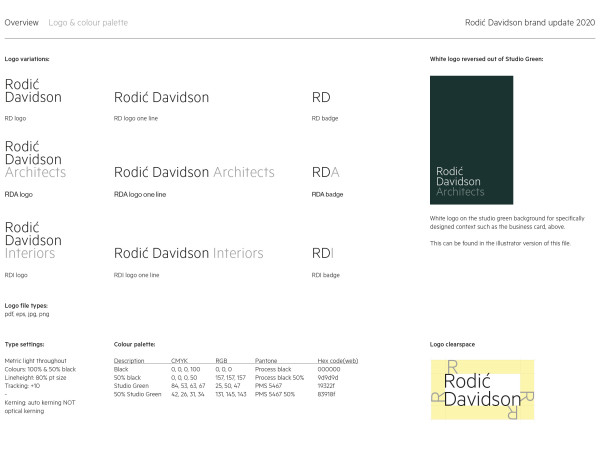Click the stacked Rodić Davidson Architects logo
This screenshot has width=600, height=450.
(x=35, y=159)
